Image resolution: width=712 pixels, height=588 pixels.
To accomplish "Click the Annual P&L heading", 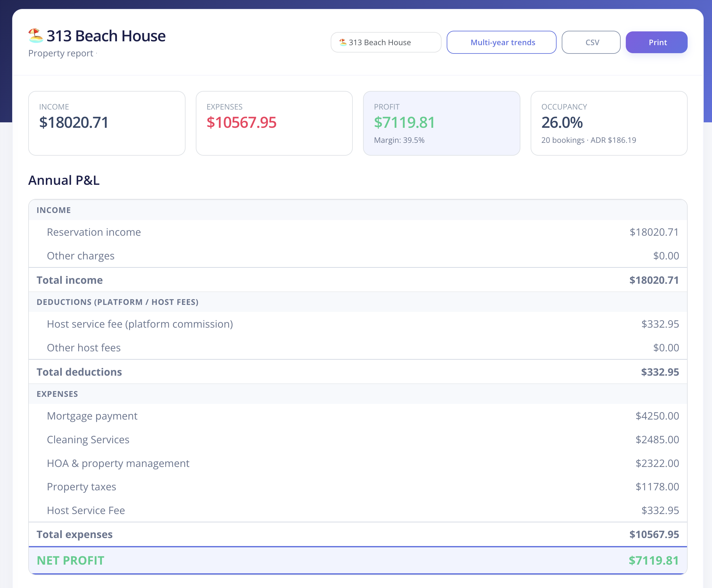I will (x=64, y=180).
